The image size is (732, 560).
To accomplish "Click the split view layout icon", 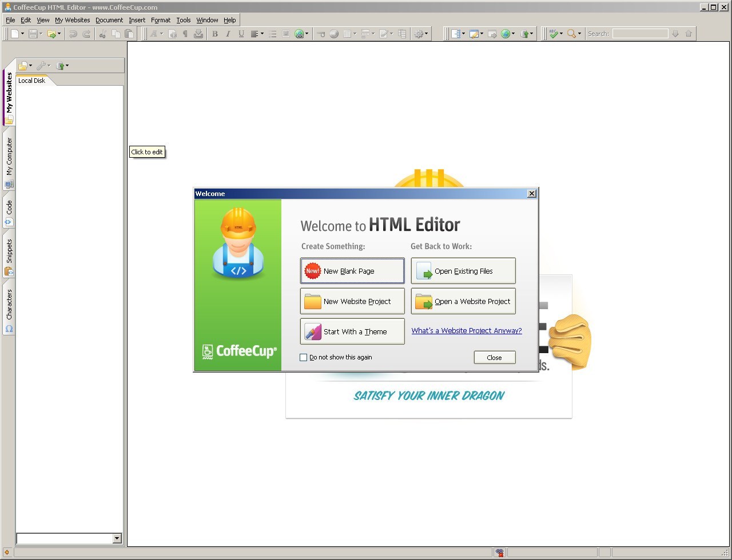I will tap(457, 34).
